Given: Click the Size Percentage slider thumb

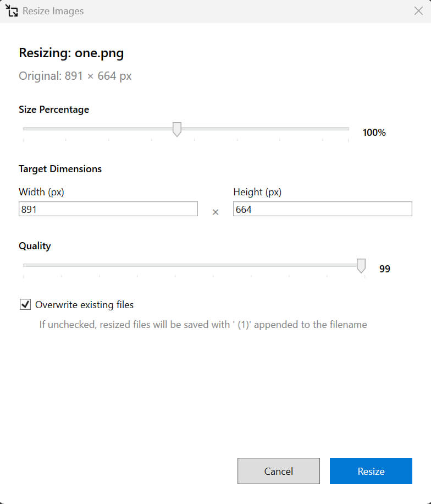Looking at the screenshot, I should (176, 129).
